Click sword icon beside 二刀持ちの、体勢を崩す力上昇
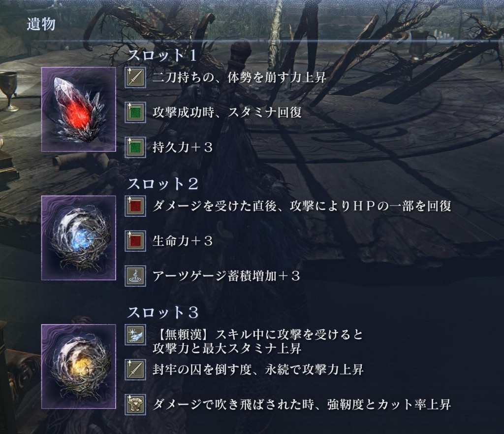The height and width of the screenshot is (434, 504). [x=135, y=77]
